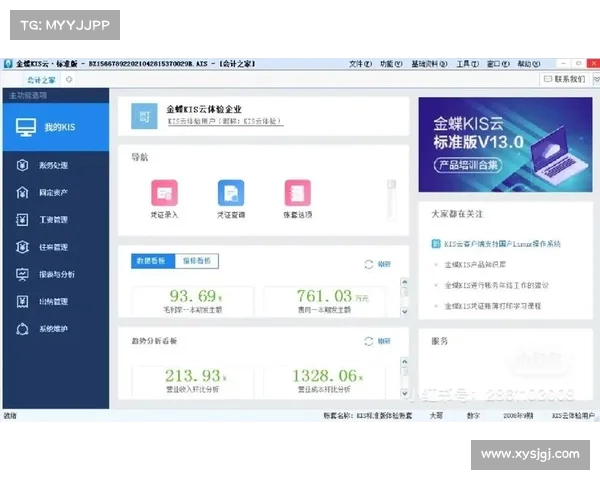The height and width of the screenshot is (480, 600).
Task: Select 账务处理 label in sidebar
Action: [54, 165]
